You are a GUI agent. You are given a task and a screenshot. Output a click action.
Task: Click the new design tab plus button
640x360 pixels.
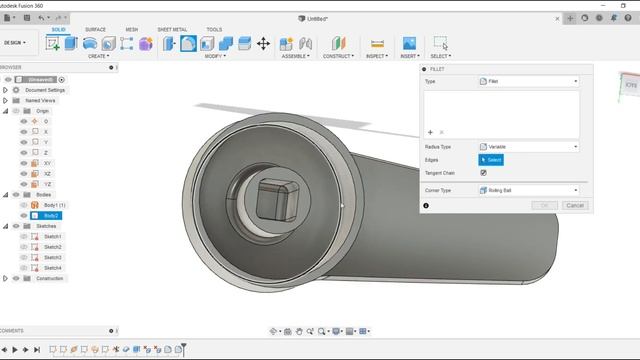pos(570,18)
